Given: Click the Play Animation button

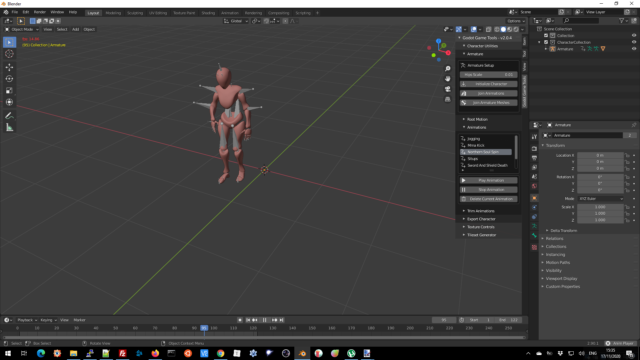Looking at the screenshot, I should point(488,180).
